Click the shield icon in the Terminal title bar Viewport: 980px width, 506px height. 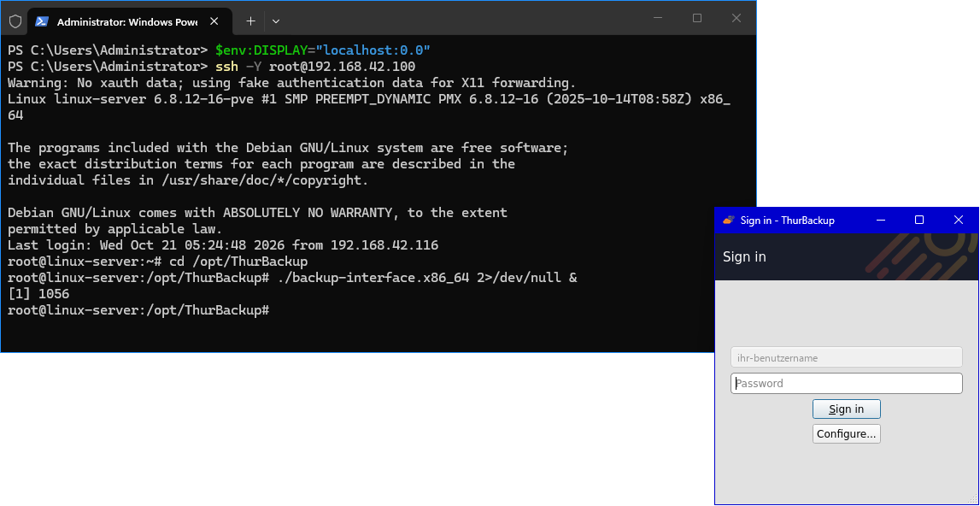[x=15, y=21]
